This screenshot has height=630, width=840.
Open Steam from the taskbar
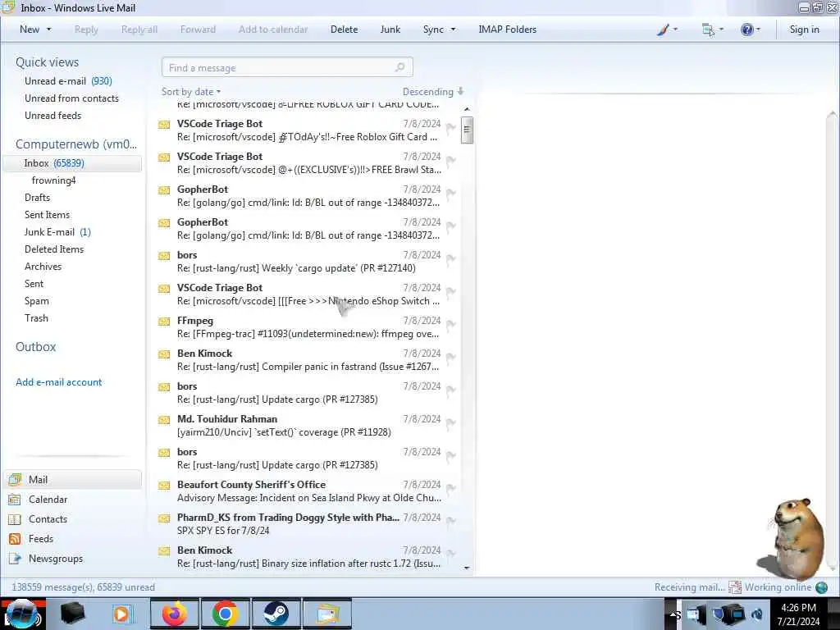coord(276,614)
